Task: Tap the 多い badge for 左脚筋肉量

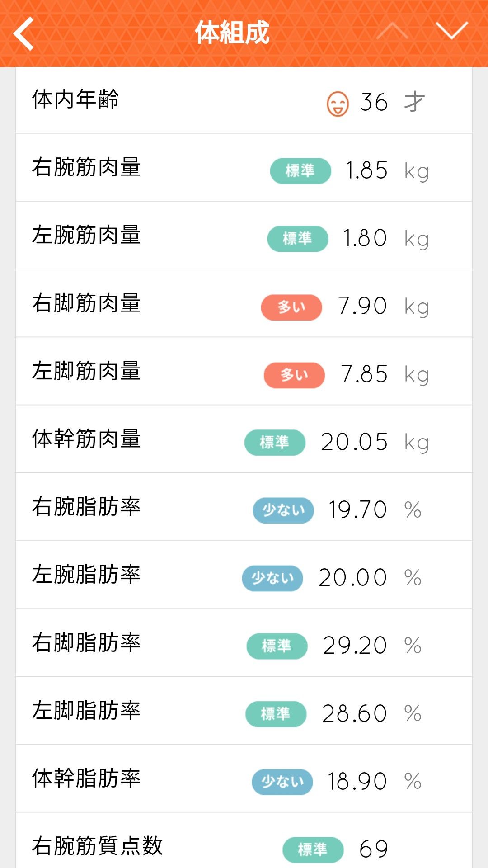Action: point(294,375)
